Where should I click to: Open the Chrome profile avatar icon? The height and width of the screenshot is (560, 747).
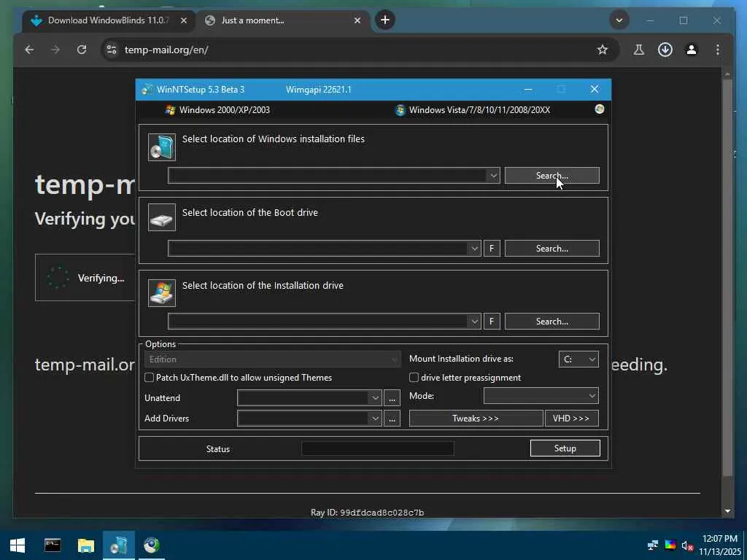(x=692, y=50)
